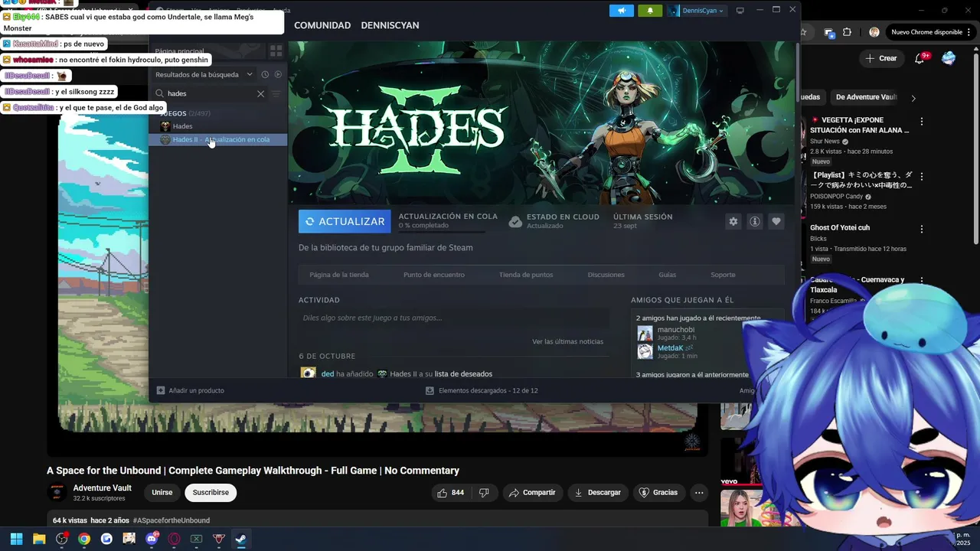Open Discord from the taskbar
The height and width of the screenshot is (551, 980).
pyautogui.click(x=152, y=539)
